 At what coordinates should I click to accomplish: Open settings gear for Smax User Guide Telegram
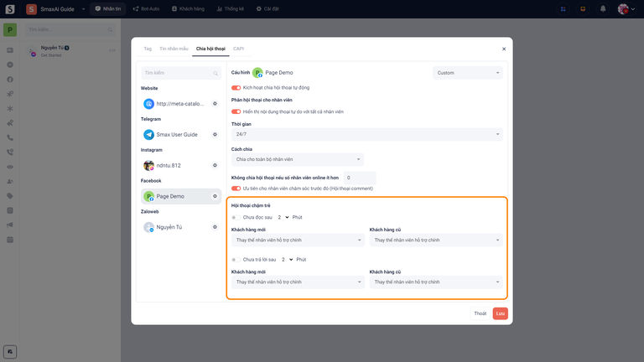pos(215,134)
